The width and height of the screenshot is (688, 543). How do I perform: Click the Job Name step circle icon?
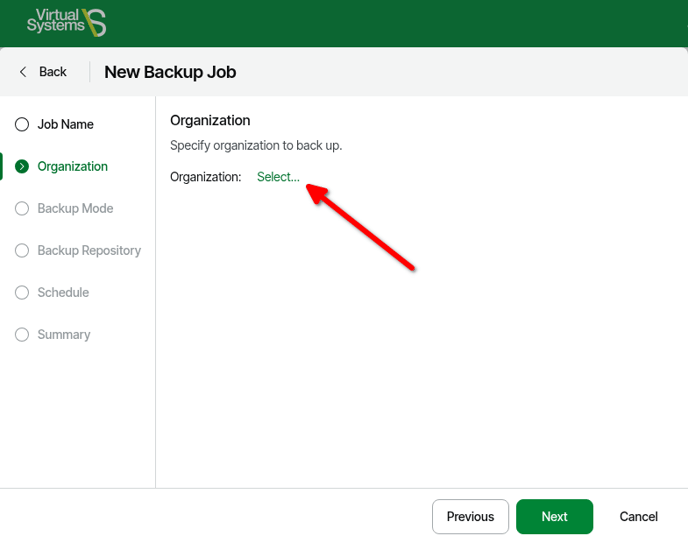22,125
